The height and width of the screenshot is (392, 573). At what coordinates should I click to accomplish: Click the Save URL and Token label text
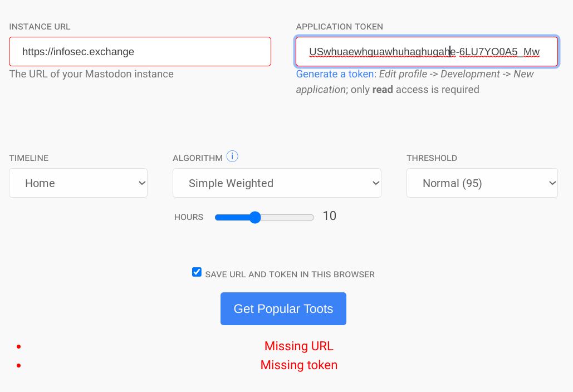[x=290, y=275]
